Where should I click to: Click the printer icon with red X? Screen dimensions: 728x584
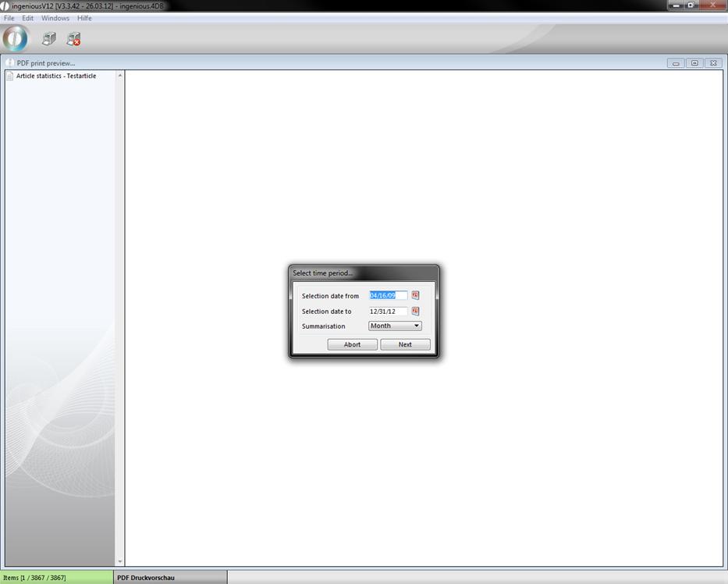(73, 38)
